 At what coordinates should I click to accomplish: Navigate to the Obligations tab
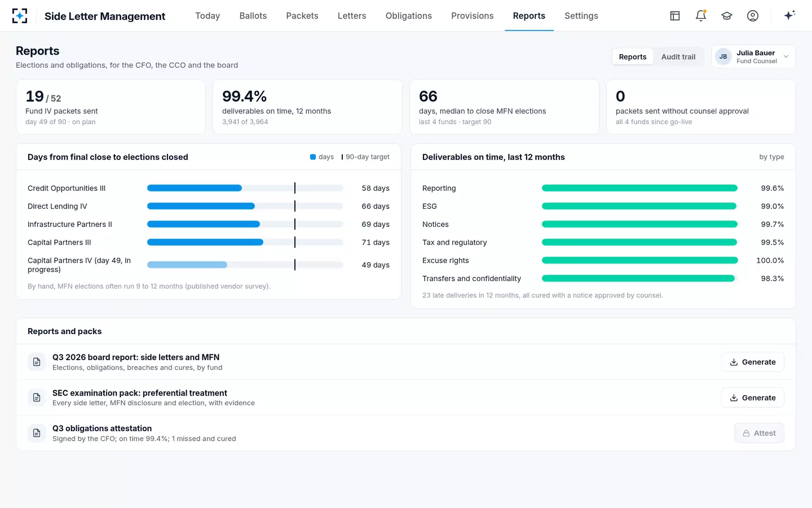(409, 16)
